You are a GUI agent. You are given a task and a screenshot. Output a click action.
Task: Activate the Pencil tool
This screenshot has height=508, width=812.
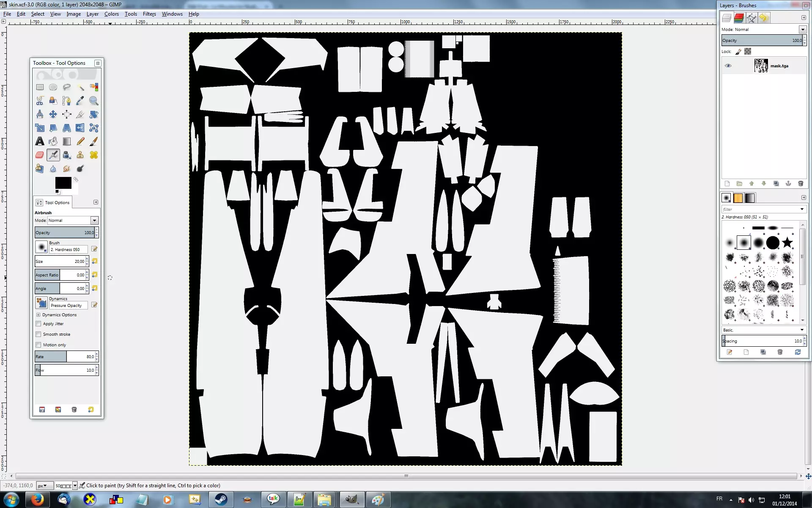80,141
